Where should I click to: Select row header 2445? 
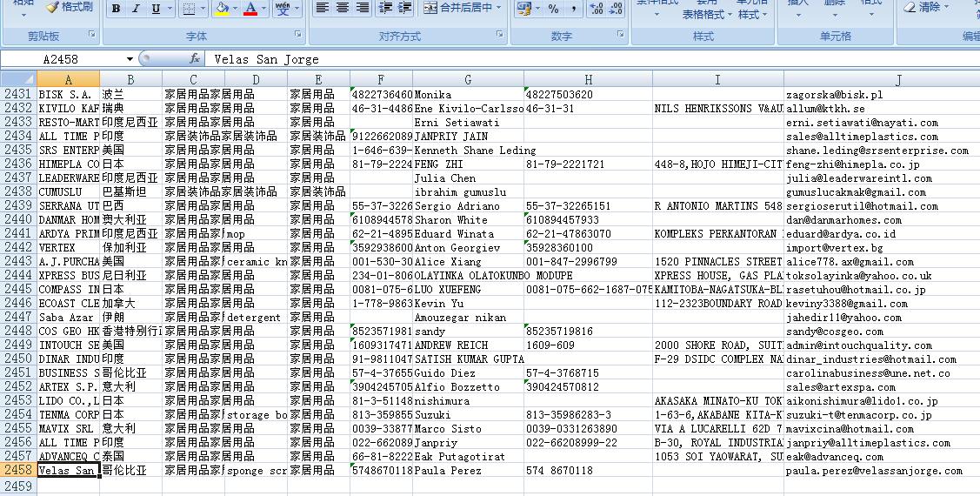click(x=18, y=289)
